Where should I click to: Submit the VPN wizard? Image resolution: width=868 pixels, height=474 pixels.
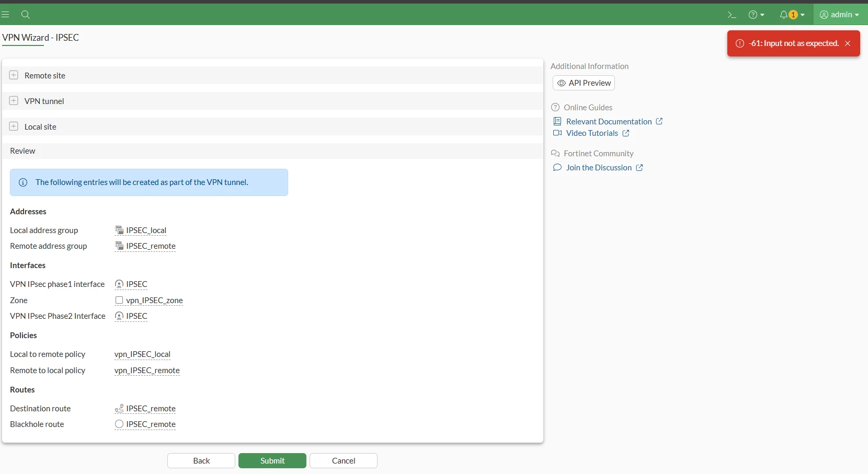(272, 461)
